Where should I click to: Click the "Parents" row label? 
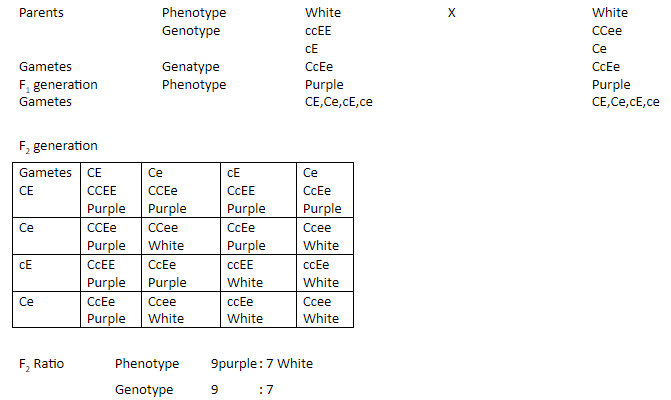(42, 13)
